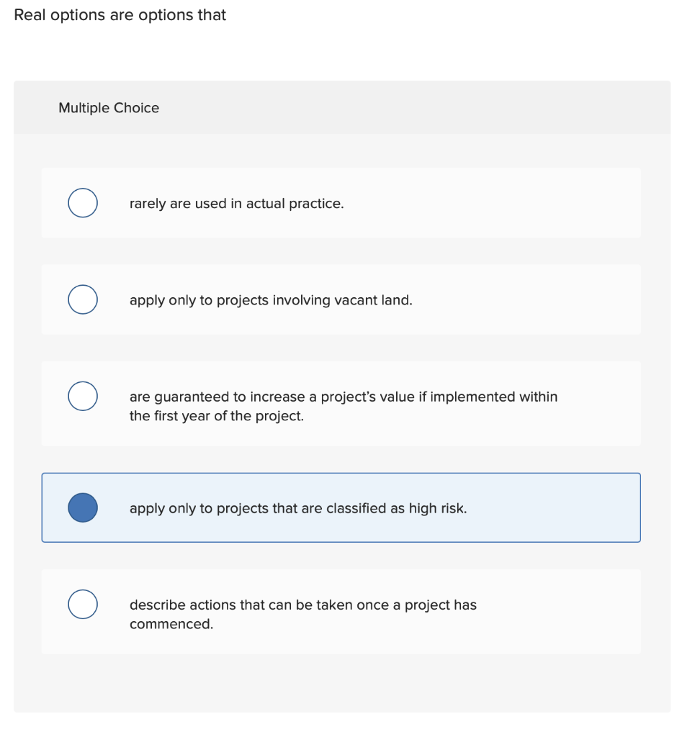Click the text 'apply only to projects that are classified as high risk'
This screenshot has height=737, width=700.
coord(300,509)
